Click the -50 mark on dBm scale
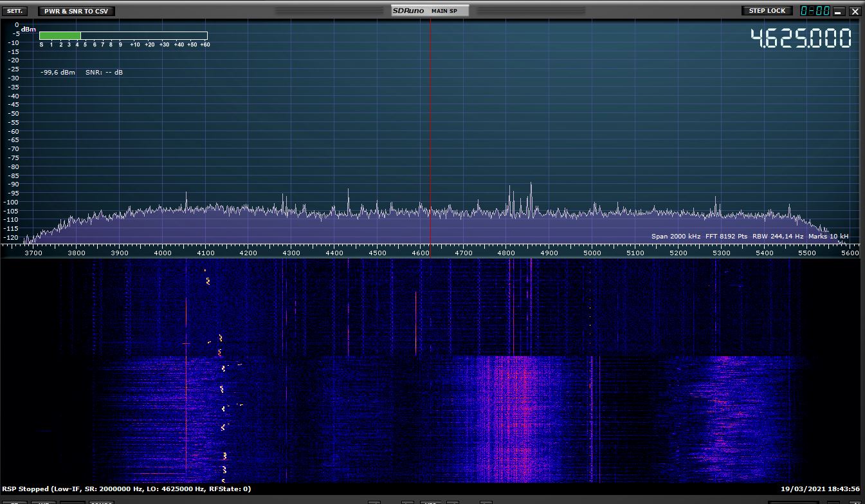Viewport: 865px width, 504px height. pos(13,113)
